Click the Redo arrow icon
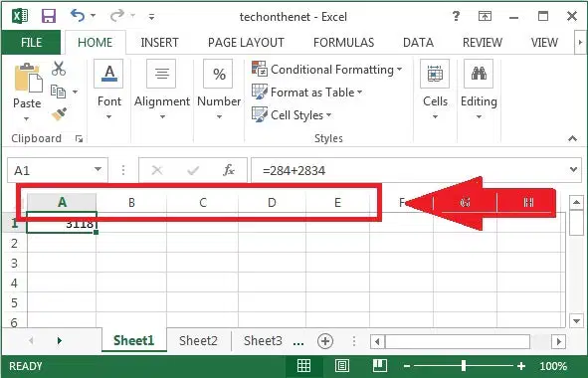Image resolution: width=588 pixels, height=378 pixels. (117, 16)
